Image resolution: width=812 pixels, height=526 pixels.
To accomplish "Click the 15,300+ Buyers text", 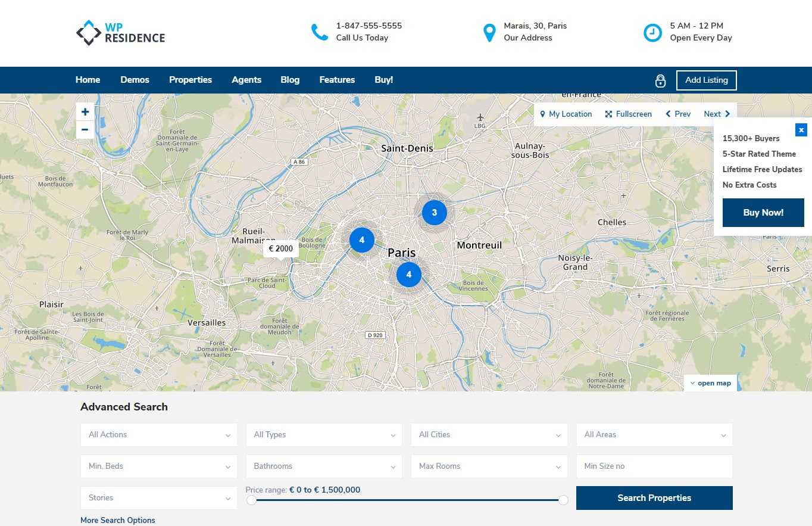I will point(751,138).
